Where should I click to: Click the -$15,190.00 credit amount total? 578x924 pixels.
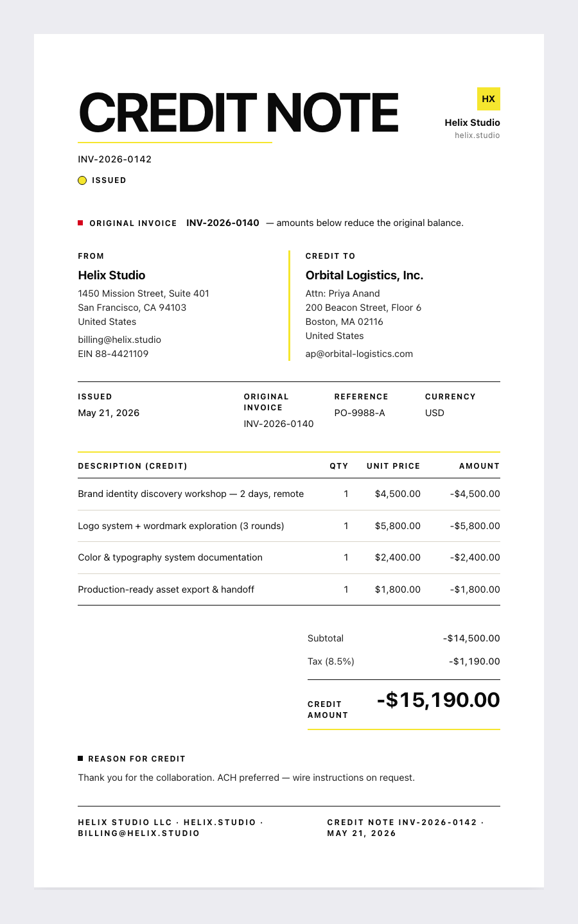coord(438,700)
